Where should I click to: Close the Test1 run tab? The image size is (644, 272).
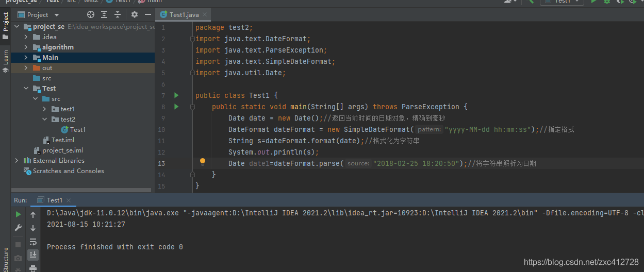[69, 200]
